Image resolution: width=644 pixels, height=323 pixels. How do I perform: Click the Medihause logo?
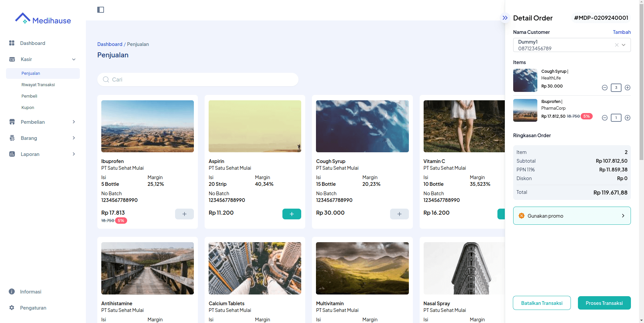43,19
